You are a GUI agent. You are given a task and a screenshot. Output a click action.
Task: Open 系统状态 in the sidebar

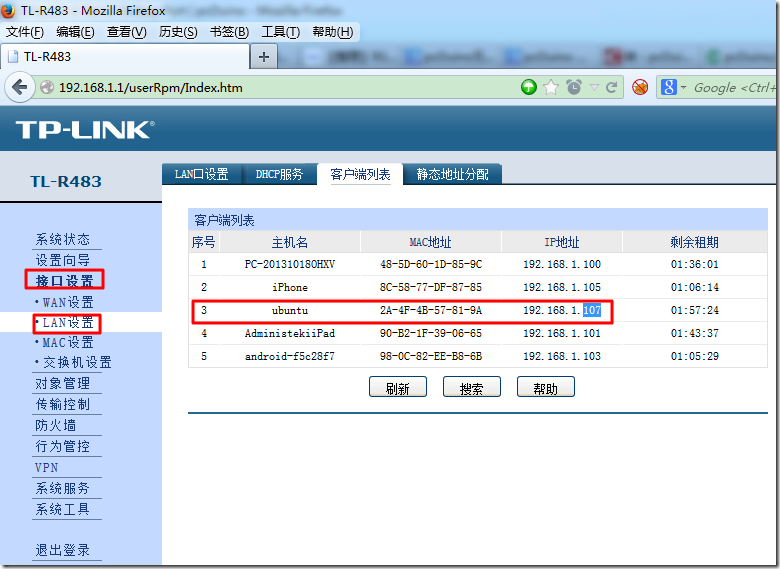63,239
